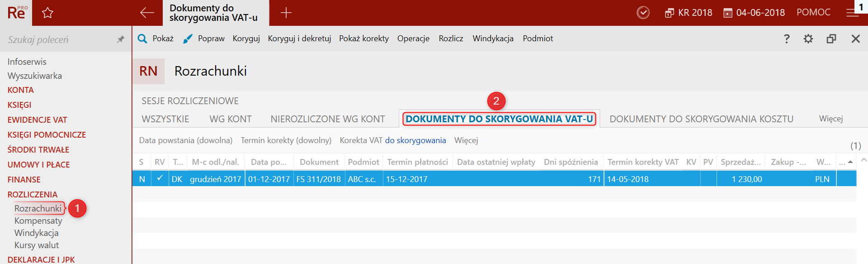Open Data powstania (dowolna) filter

point(186,140)
